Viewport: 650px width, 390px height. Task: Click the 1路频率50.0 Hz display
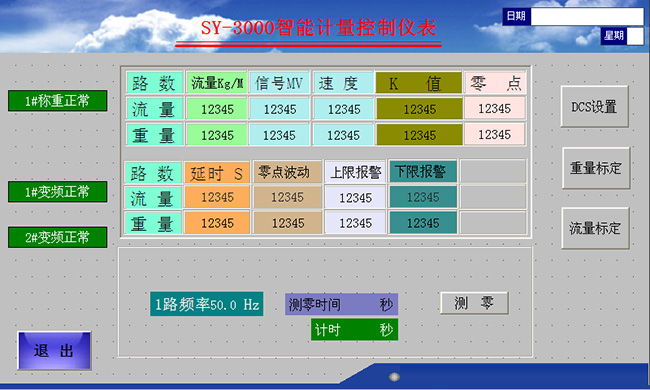click(x=206, y=304)
